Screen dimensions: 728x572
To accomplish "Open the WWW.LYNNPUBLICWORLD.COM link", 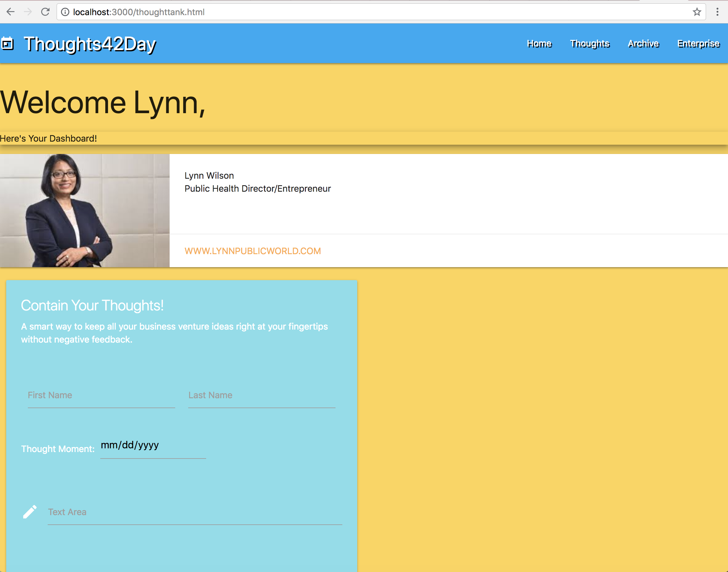I will [x=252, y=251].
